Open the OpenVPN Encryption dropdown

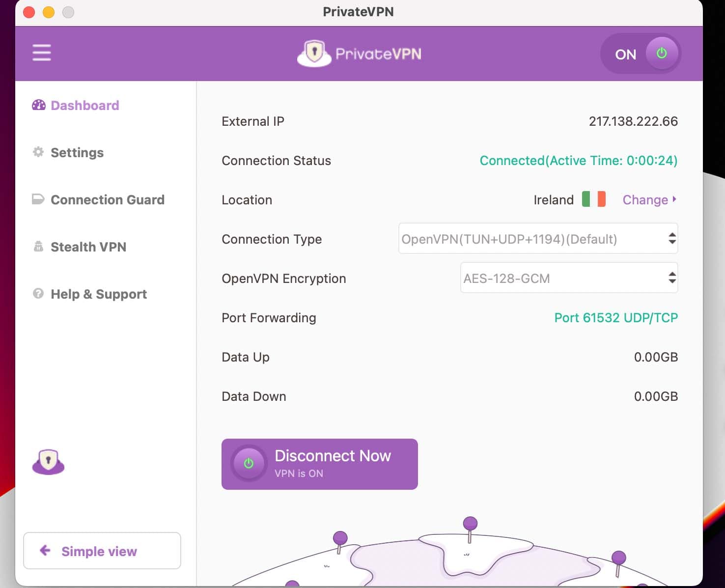(x=569, y=278)
